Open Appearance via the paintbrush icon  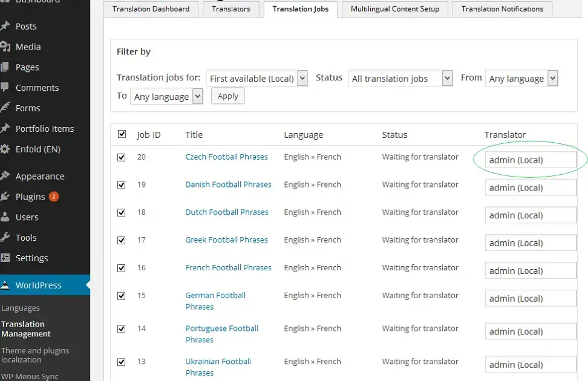pyautogui.click(x=5, y=176)
